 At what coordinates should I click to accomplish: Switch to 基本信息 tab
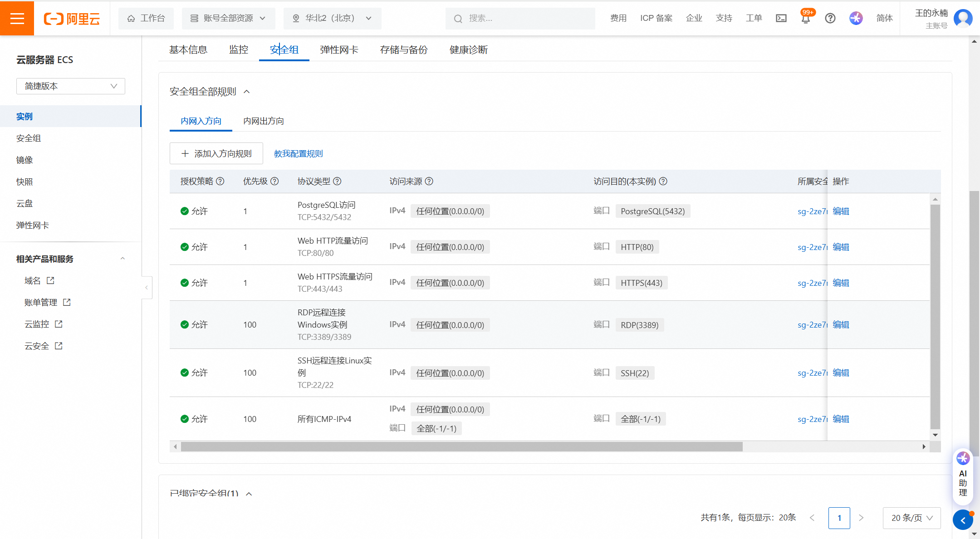click(x=188, y=49)
